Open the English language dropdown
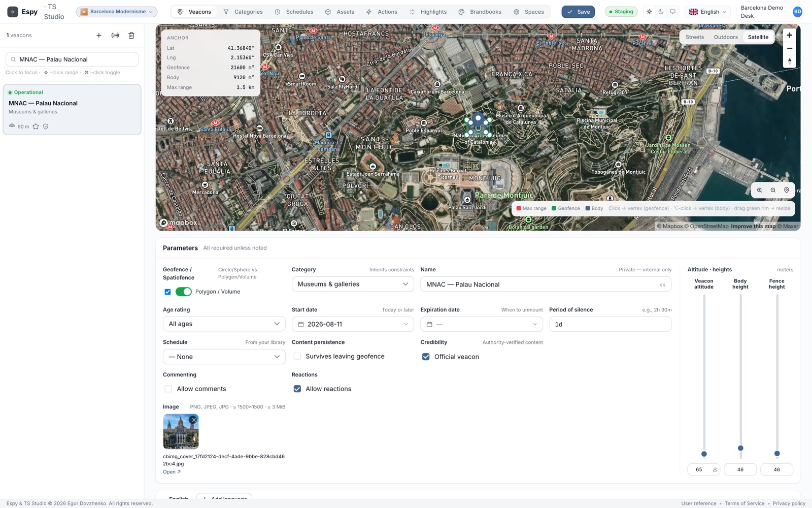Screen dimensions: 812x508 (x=707, y=12)
